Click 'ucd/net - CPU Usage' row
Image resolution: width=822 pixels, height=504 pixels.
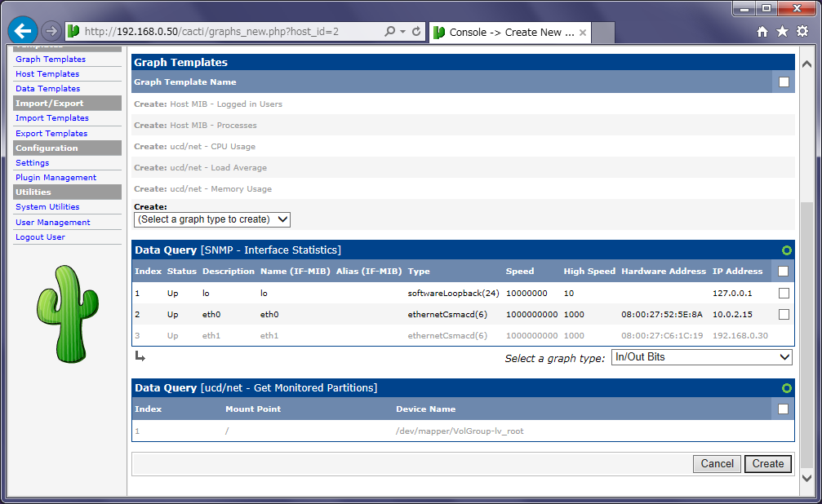pyautogui.click(x=463, y=147)
